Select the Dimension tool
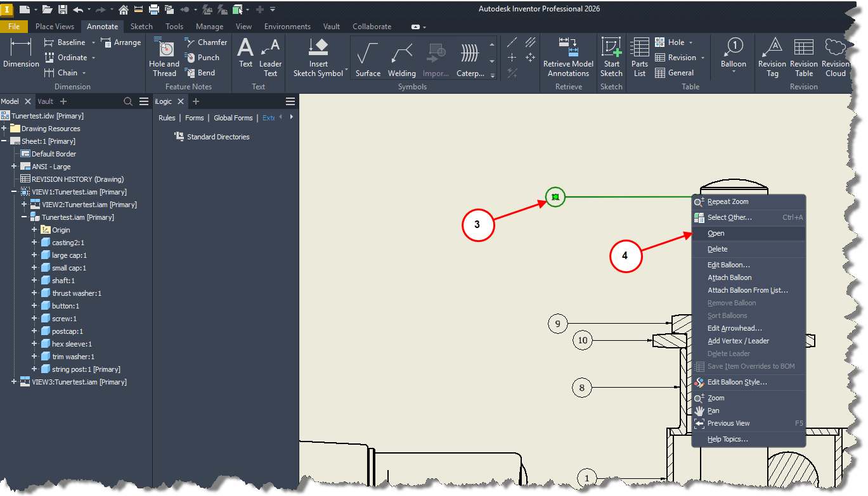This screenshot has width=868, height=496. click(21, 54)
